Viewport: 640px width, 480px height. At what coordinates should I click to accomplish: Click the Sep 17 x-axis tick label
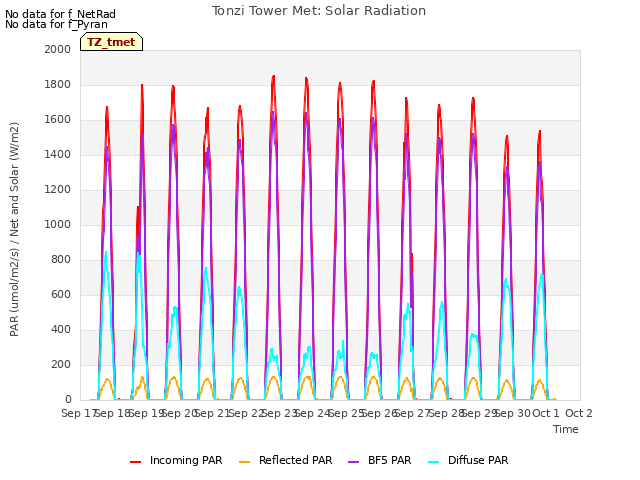pos(78,413)
